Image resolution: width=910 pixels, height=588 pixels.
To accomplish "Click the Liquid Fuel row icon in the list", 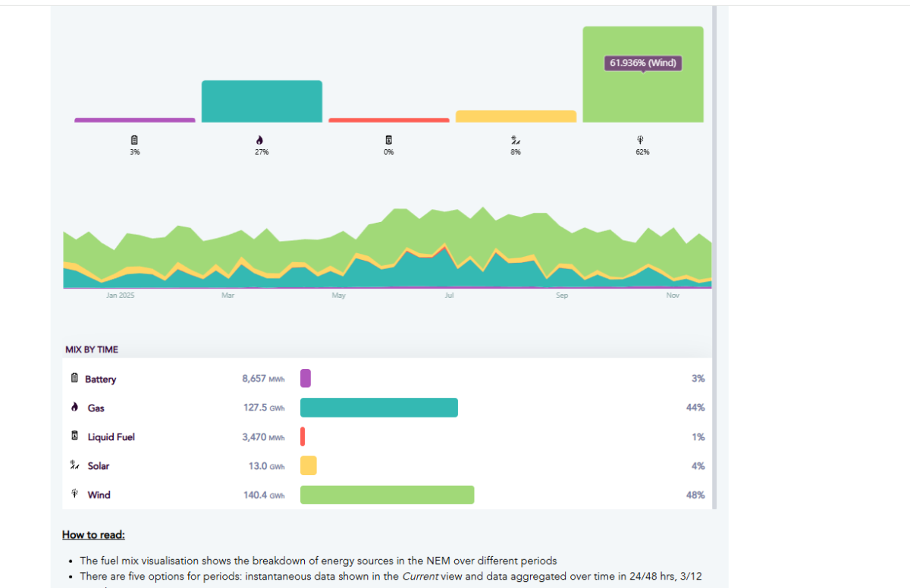I will [74, 437].
